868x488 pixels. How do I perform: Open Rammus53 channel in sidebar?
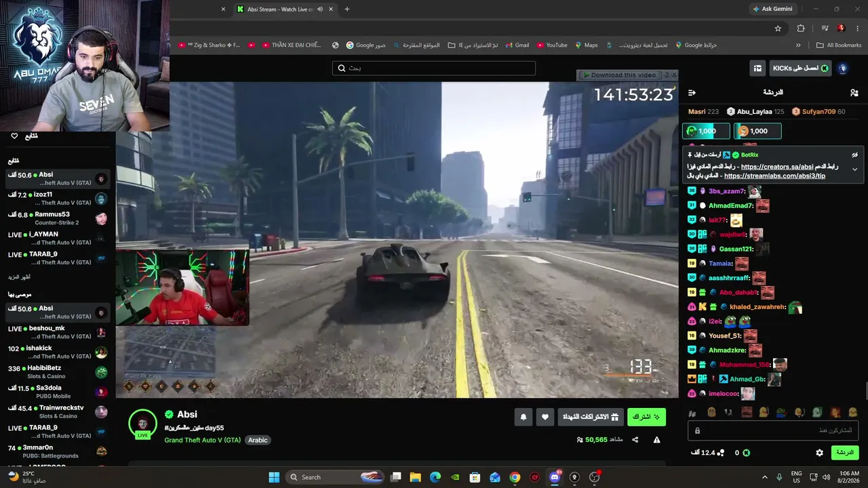58,218
